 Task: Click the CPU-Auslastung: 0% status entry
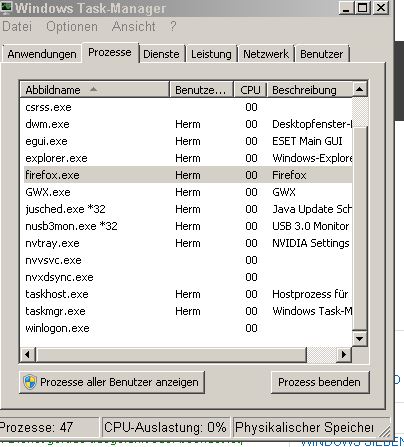click(x=166, y=427)
